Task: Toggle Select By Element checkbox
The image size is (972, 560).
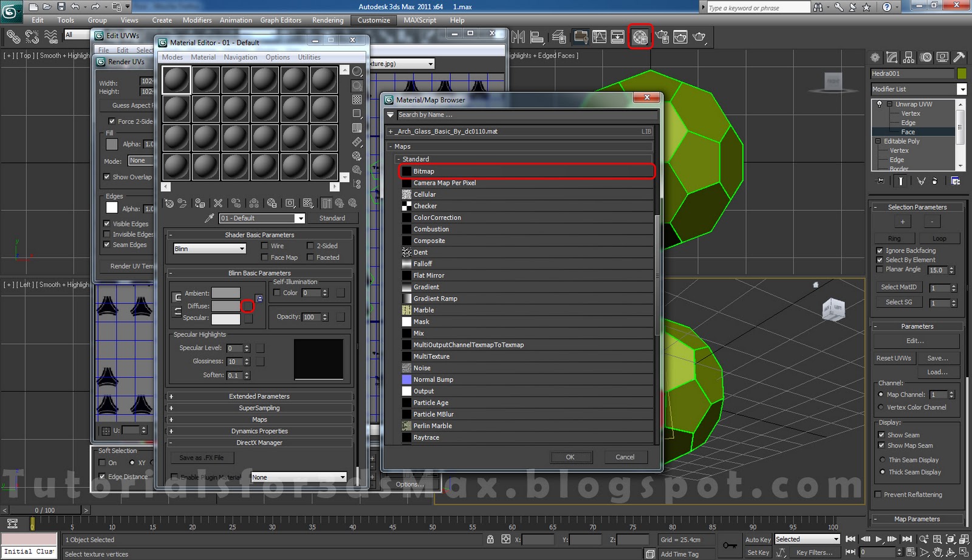Action: pos(879,260)
